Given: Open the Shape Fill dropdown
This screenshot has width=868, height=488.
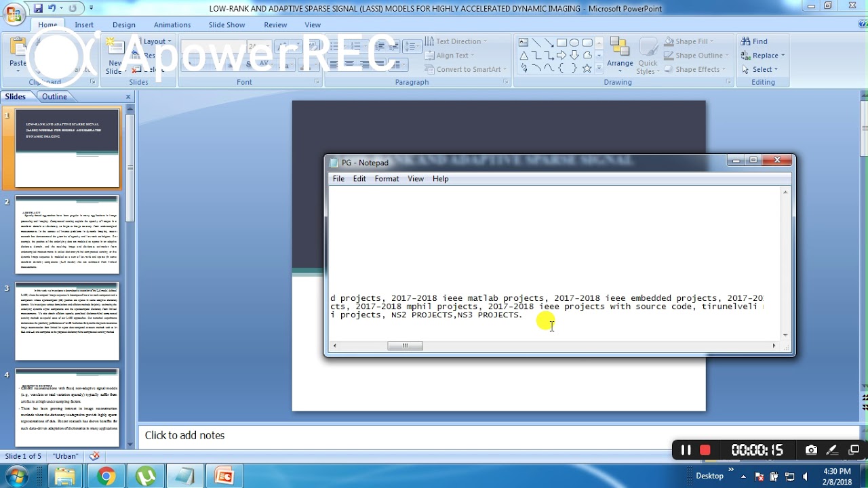Looking at the screenshot, I should click(x=688, y=41).
